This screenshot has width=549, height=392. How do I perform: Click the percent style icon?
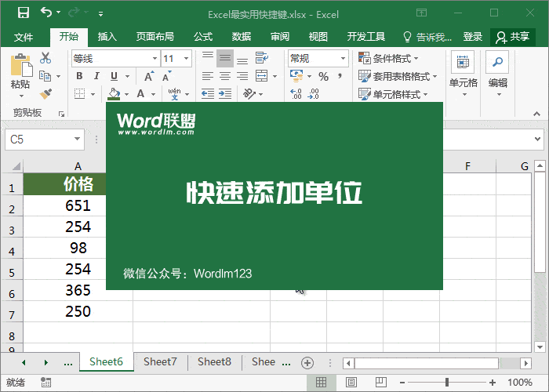(323, 76)
